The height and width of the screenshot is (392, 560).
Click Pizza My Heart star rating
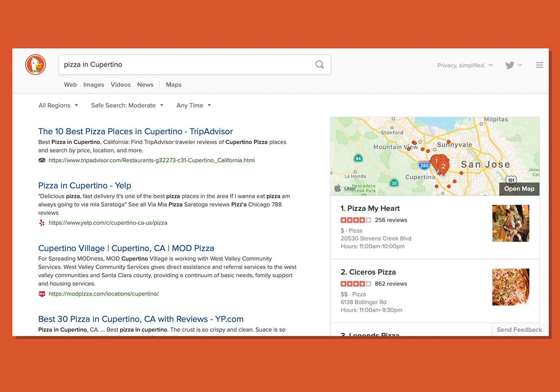coord(356,220)
